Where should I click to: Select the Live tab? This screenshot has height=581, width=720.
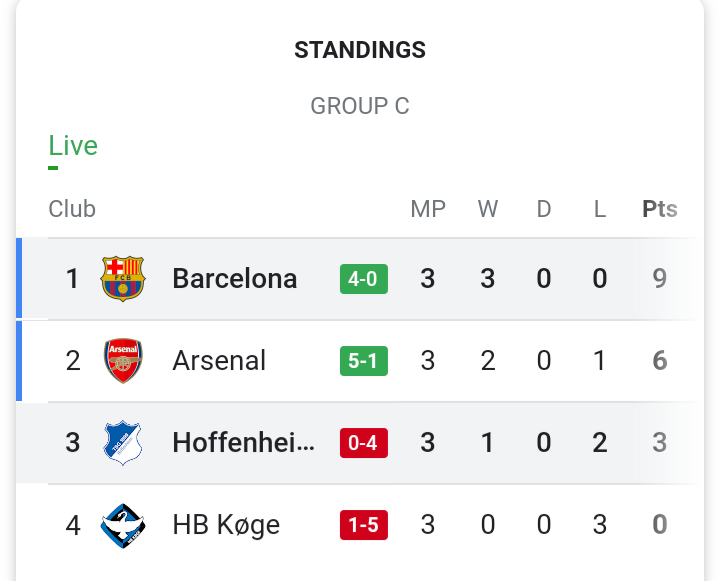pyautogui.click(x=73, y=146)
